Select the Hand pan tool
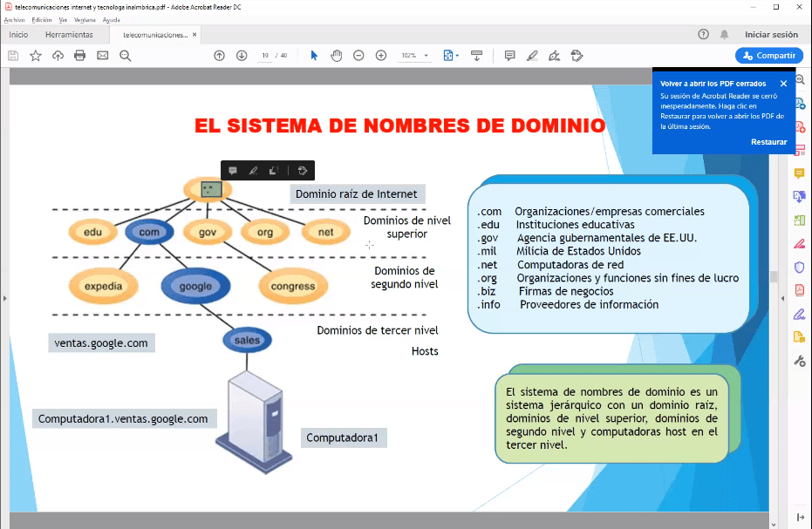The image size is (812, 529). coord(336,56)
